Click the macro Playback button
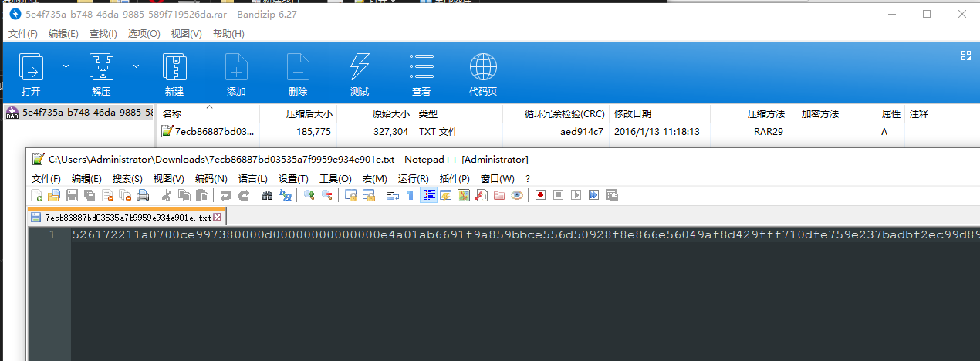The image size is (980, 361). coord(576,195)
